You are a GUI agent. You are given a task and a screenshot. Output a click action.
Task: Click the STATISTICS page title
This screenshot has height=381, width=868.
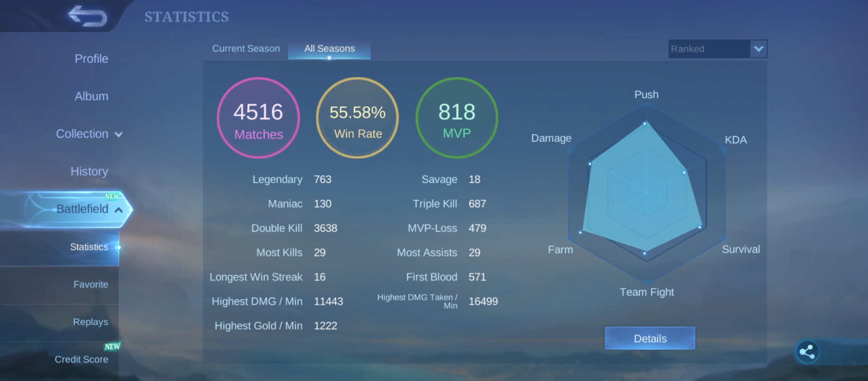pos(187,17)
